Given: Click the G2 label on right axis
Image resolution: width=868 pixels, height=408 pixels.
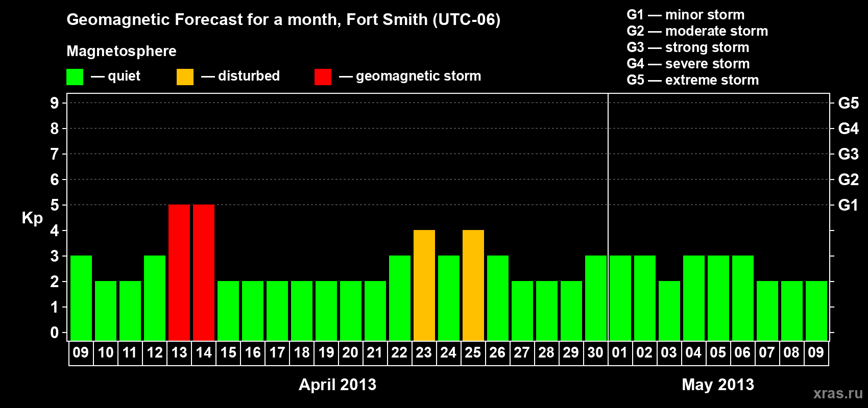Looking at the screenshot, I should [x=848, y=180].
